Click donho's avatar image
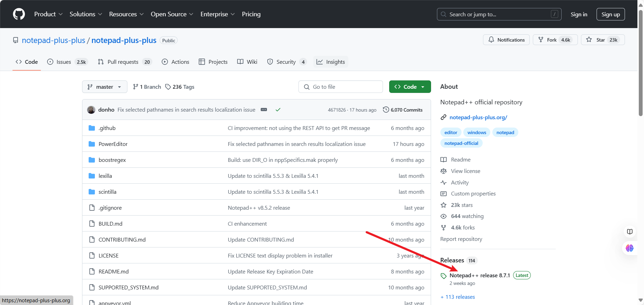 tap(91, 110)
